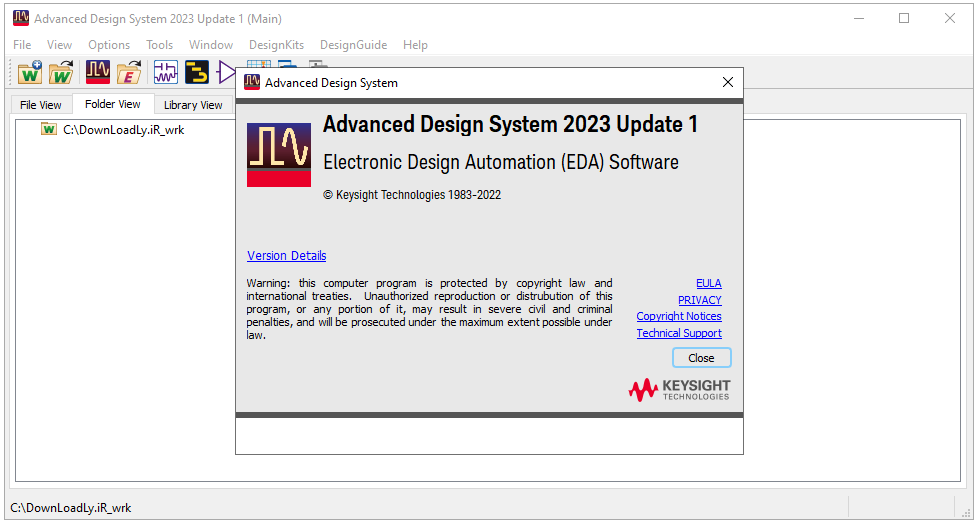The height and width of the screenshot is (524, 976).
Task: Click the "Electronic Design Automation (EDA) Software" text
Action: pos(501,162)
